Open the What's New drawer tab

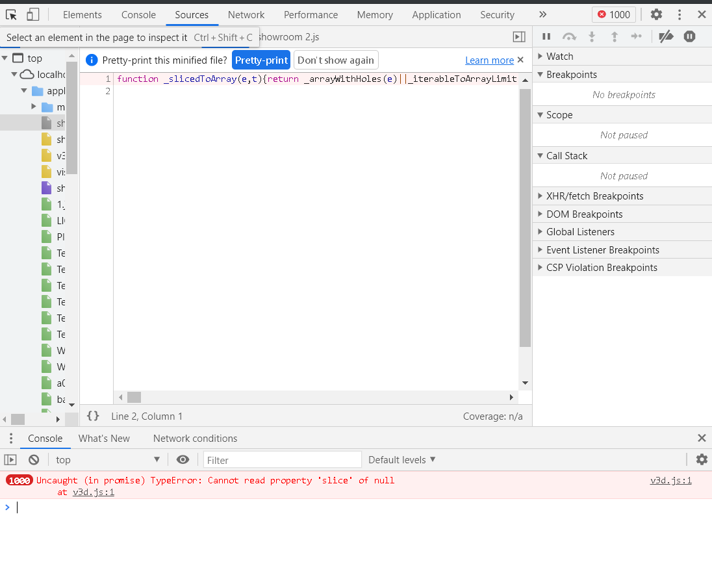click(x=104, y=438)
